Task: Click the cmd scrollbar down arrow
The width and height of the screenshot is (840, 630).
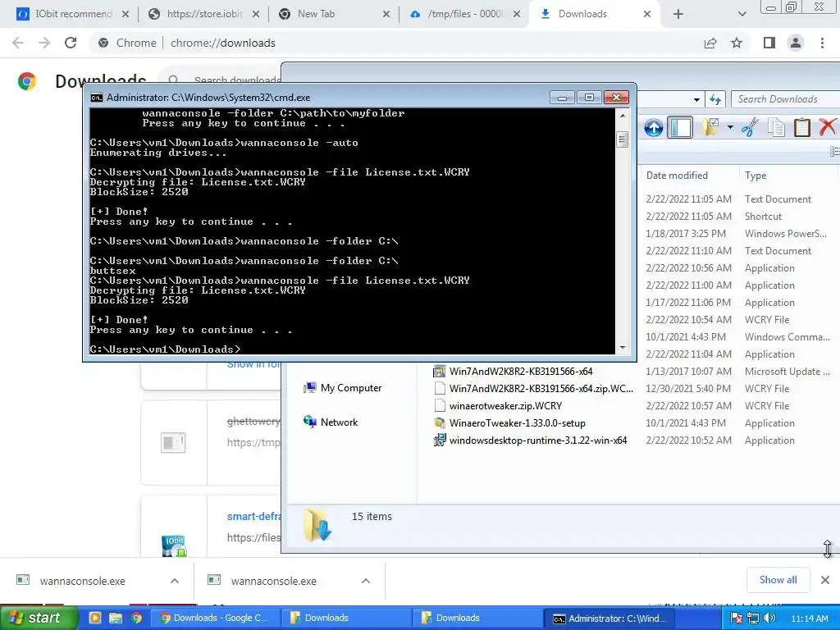Action: 622,348
